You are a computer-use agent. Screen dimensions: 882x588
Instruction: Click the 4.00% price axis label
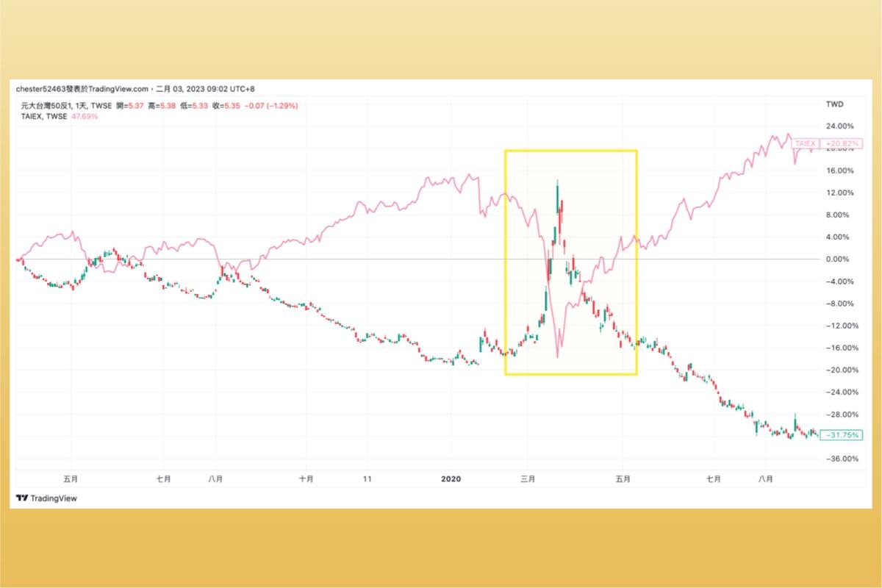(x=839, y=237)
